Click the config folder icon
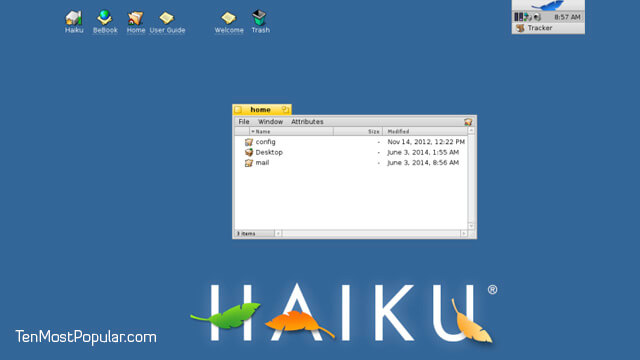640x360 pixels. pyautogui.click(x=249, y=142)
